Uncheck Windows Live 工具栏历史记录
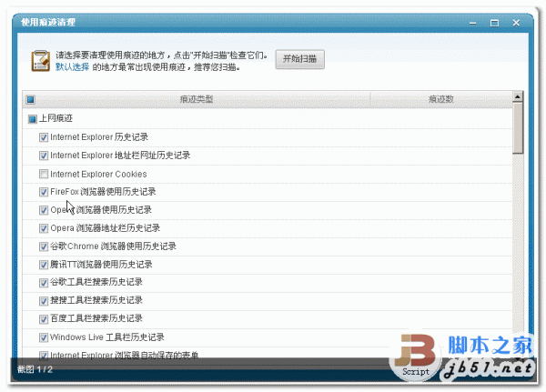The width and height of the screenshot is (546, 392). [x=44, y=337]
